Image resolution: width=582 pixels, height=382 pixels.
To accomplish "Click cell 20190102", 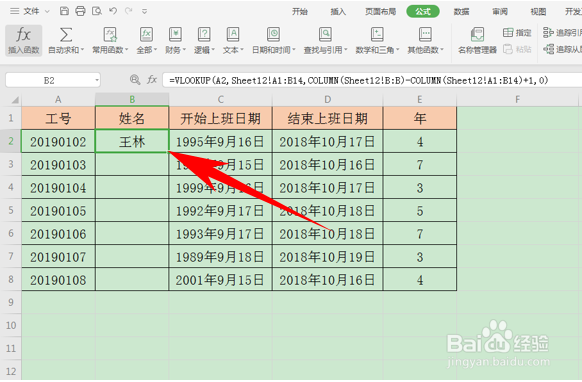I will tap(58, 141).
